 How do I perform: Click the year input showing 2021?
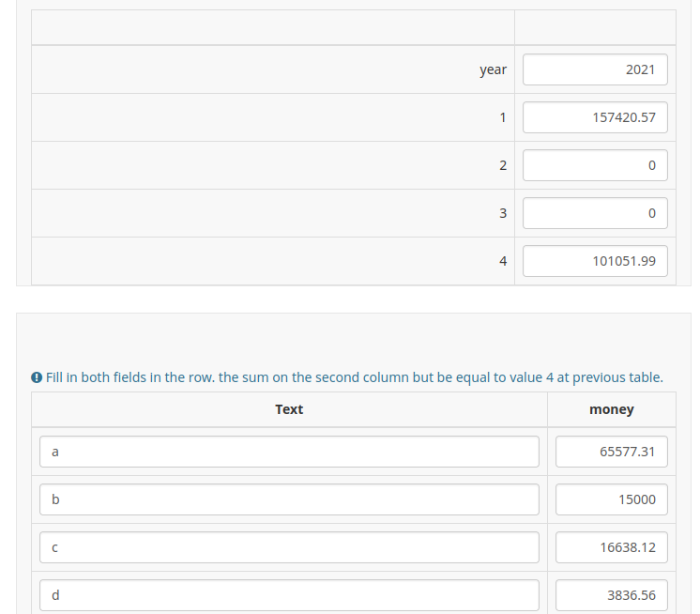tap(595, 69)
